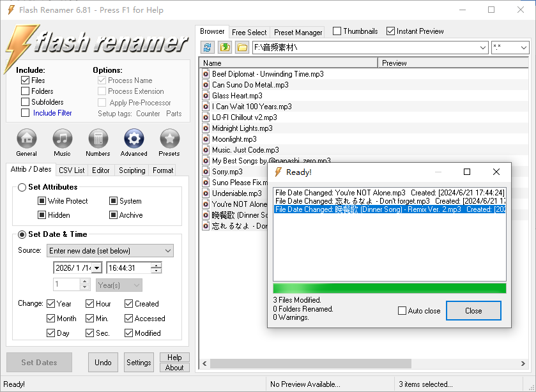Screen dimensions: 536x392
Task: Open the Music tag section
Action: [x=62, y=139]
